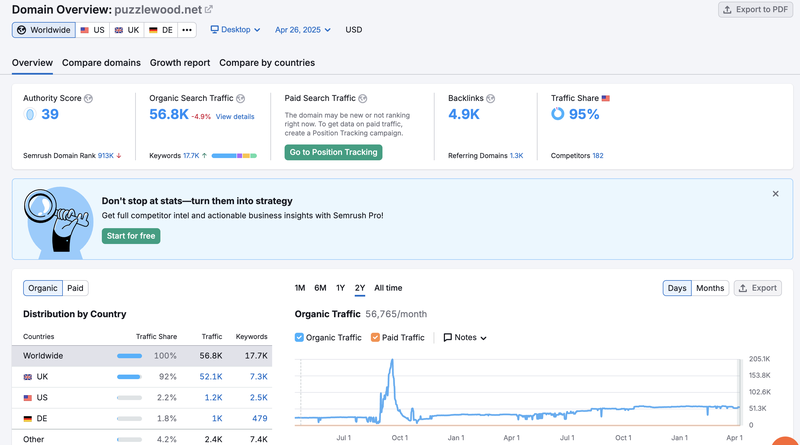Click the UK traffic share bar
The height and width of the screenshot is (445, 800).
click(x=129, y=377)
